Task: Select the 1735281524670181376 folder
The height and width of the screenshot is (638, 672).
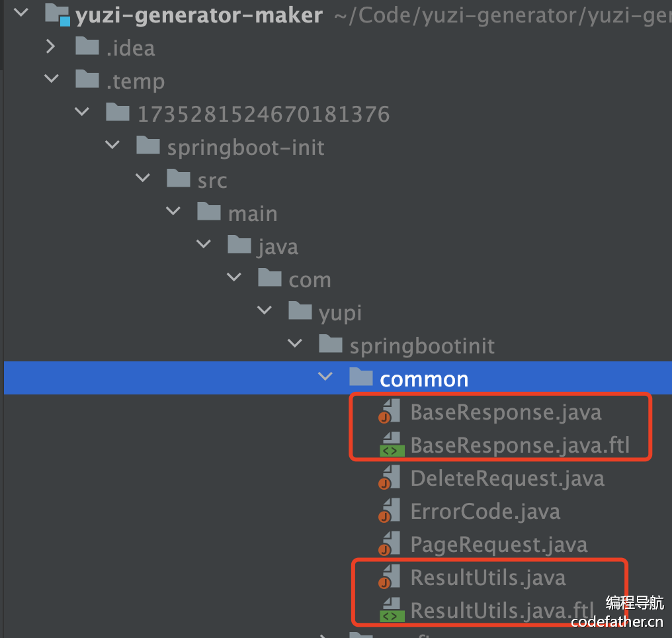Action: 263,114
